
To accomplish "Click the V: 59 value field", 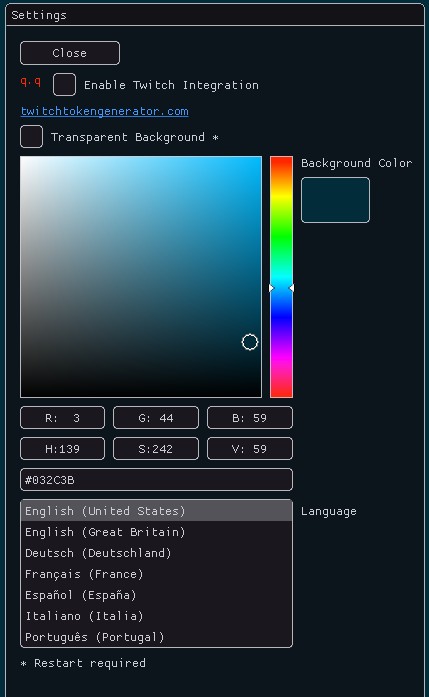I will 250,449.
